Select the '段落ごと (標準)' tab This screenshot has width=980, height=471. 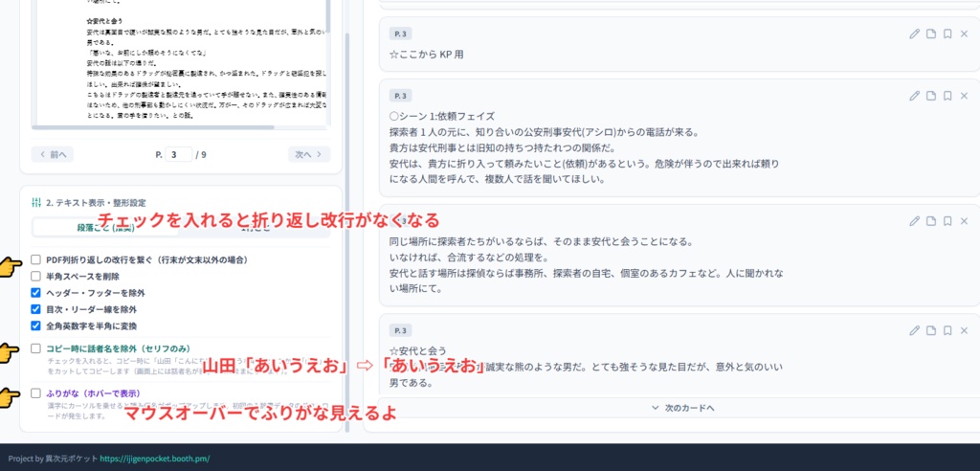105,228
